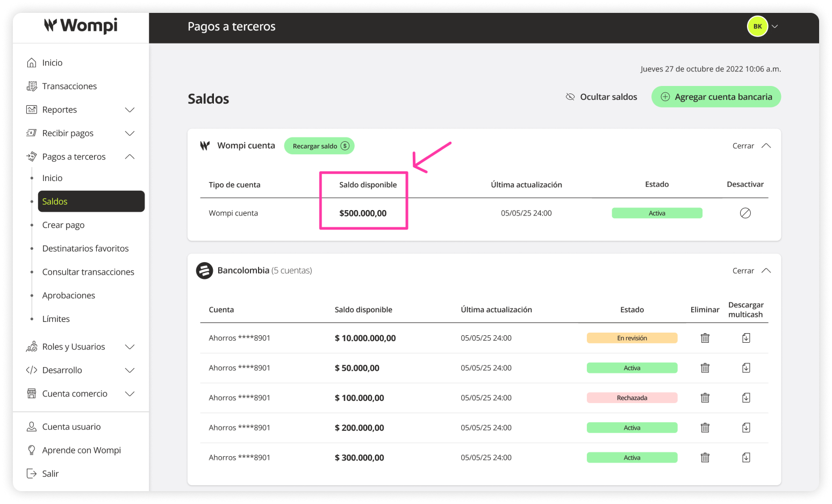Delete the account with $ 200.000,00 balance
The height and width of the screenshot is (504, 832).
coord(705,428)
